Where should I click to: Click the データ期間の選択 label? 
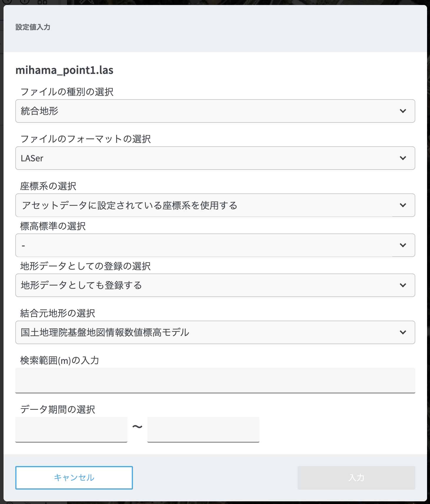tap(58, 409)
